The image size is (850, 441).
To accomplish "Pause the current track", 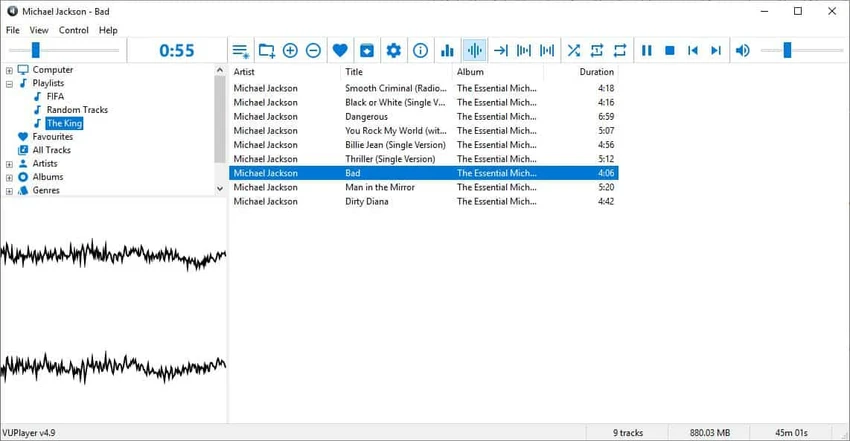I will pyautogui.click(x=646, y=51).
